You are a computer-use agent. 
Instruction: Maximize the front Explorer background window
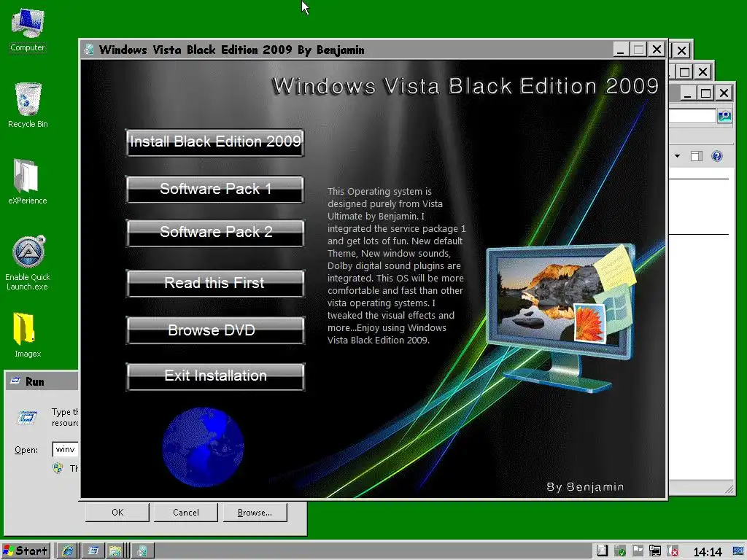pyautogui.click(x=705, y=93)
